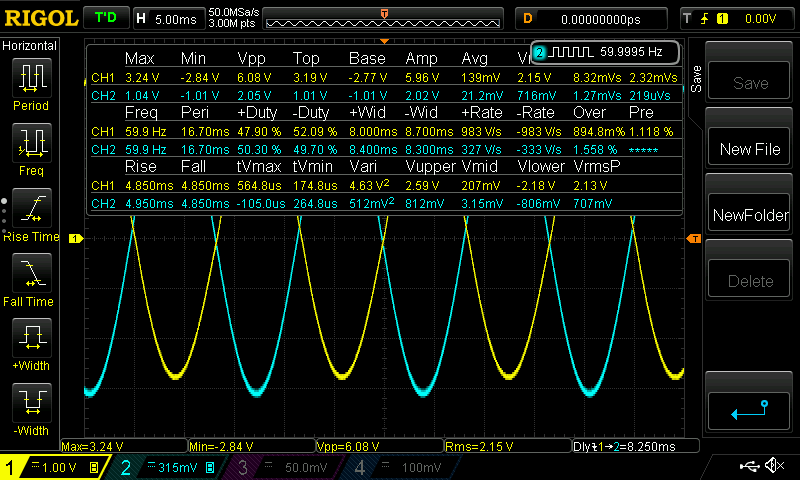
Task: Click the channel 1 ground level marker
Action: pos(76,238)
